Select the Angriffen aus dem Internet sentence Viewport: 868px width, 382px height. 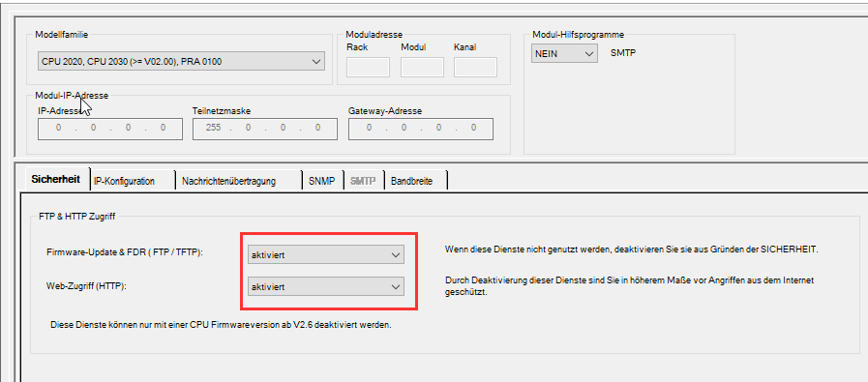[x=629, y=286]
